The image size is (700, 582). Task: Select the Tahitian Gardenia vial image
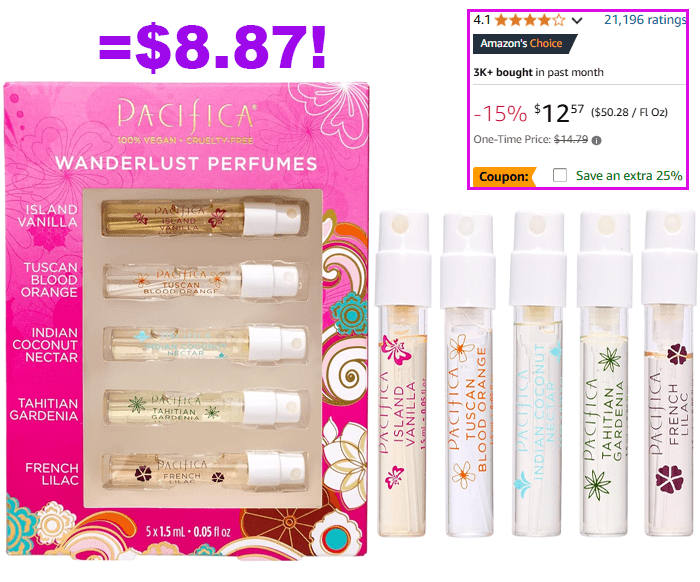(x=604, y=374)
